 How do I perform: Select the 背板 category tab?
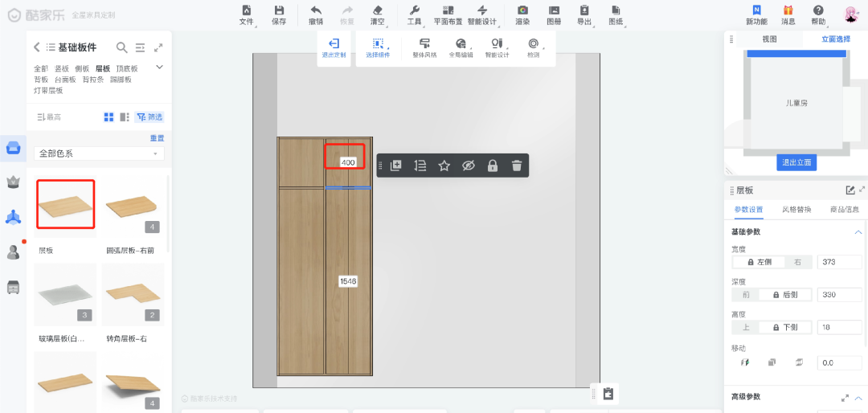click(x=41, y=80)
